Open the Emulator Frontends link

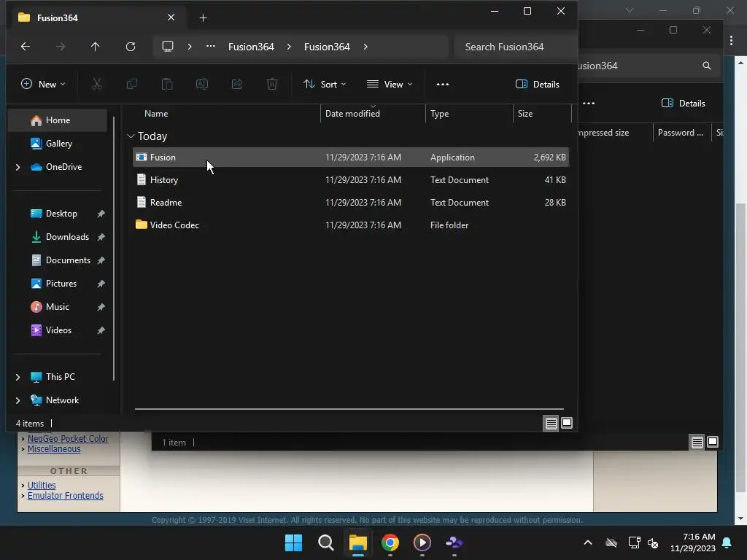point(65,496)
